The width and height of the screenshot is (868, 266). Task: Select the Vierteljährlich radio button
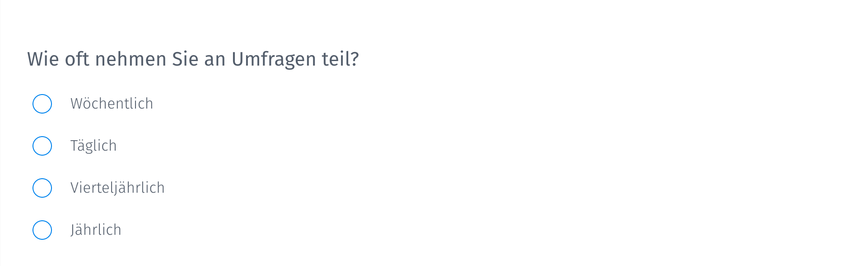(42, 188)
